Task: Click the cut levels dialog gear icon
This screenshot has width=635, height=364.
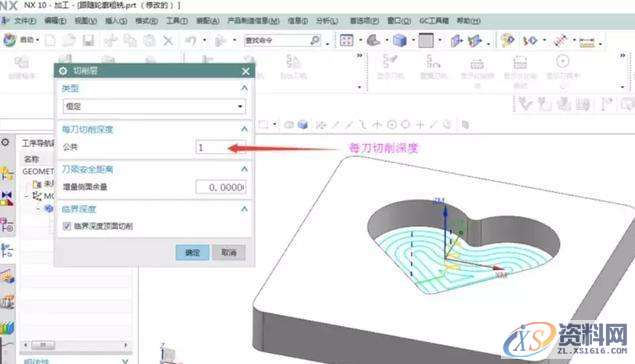Action: 63,71
